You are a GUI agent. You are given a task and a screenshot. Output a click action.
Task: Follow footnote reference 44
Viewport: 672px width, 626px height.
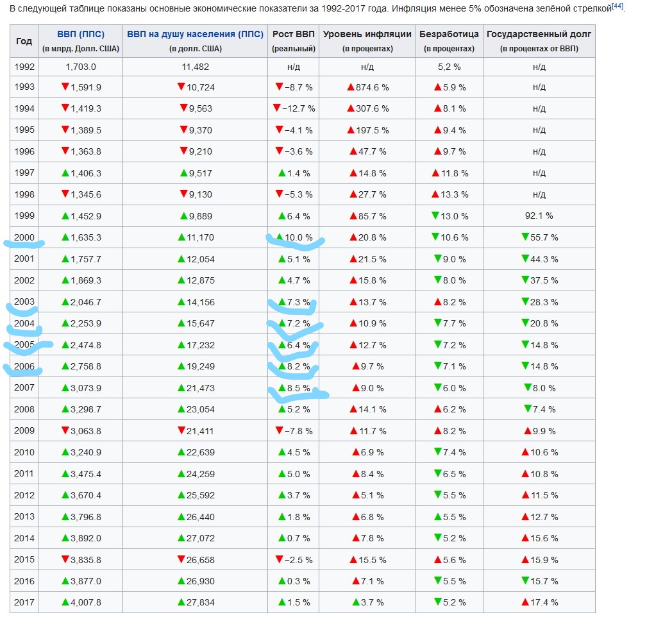(617, 6)
